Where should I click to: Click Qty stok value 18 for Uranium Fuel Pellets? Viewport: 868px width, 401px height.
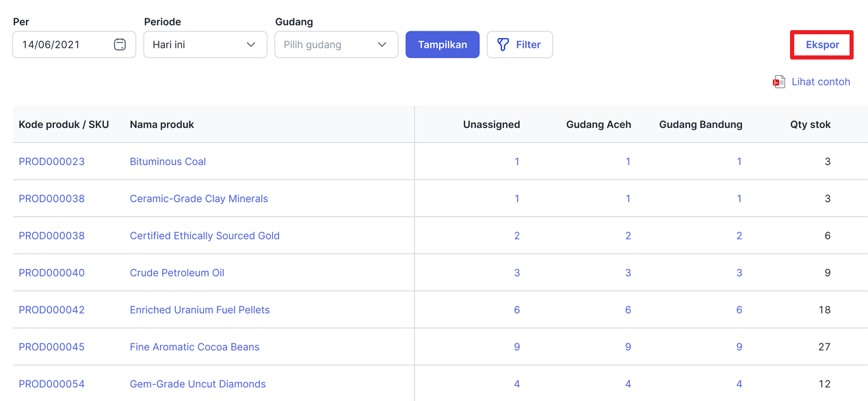[x=824, y=309]
